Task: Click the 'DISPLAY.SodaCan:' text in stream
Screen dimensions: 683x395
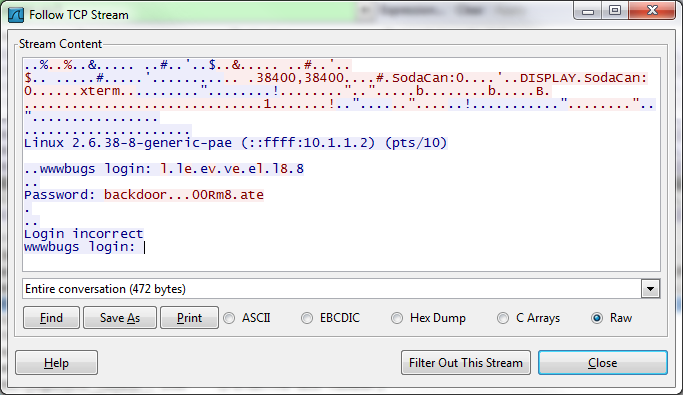Action: point(583,78)
